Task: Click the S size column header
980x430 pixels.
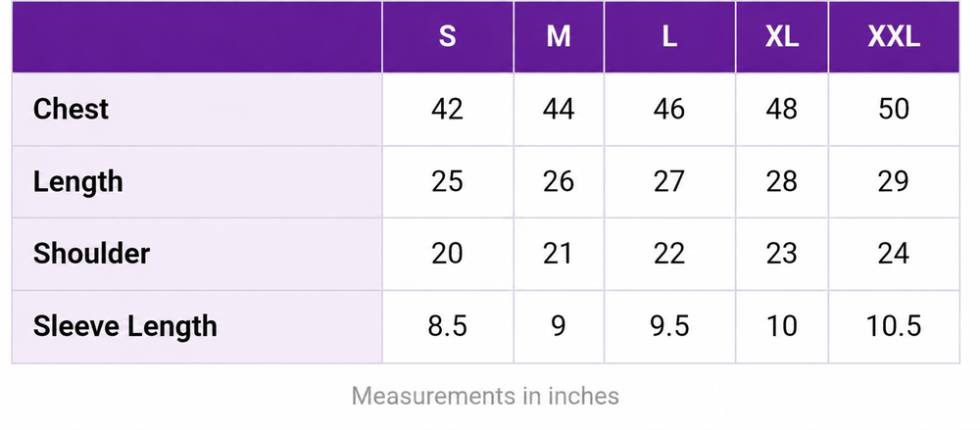Action: [447, 37]
